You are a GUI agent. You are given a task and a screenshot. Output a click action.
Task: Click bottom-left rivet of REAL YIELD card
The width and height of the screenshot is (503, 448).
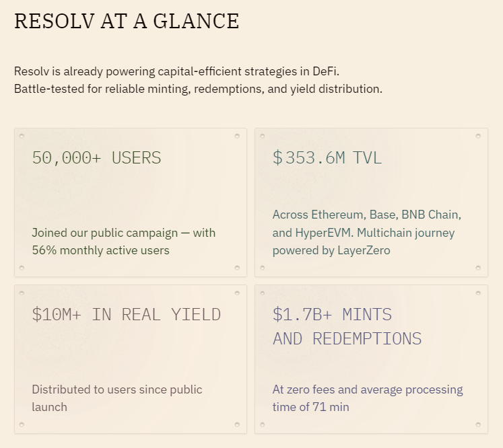(x=22, y=424)
